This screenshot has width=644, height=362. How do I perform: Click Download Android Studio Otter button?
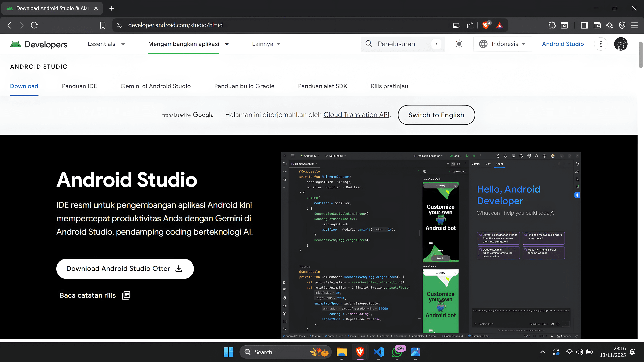pos(125,268)
